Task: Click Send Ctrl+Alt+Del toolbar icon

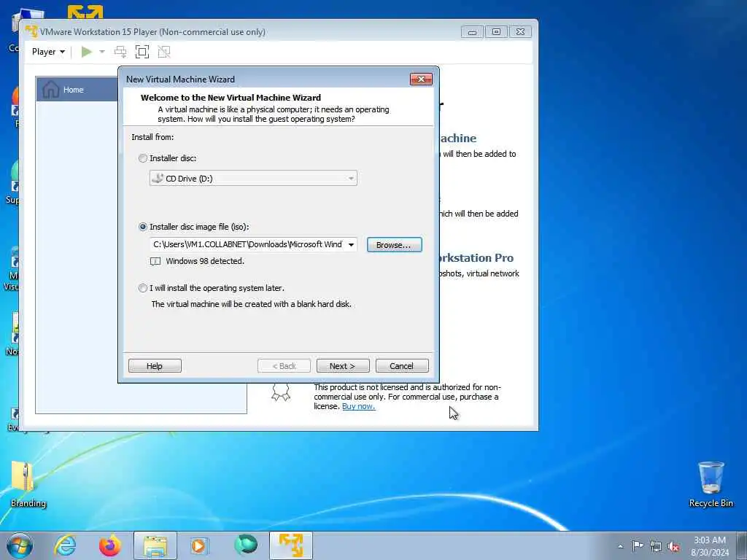Action: point(120,52)
